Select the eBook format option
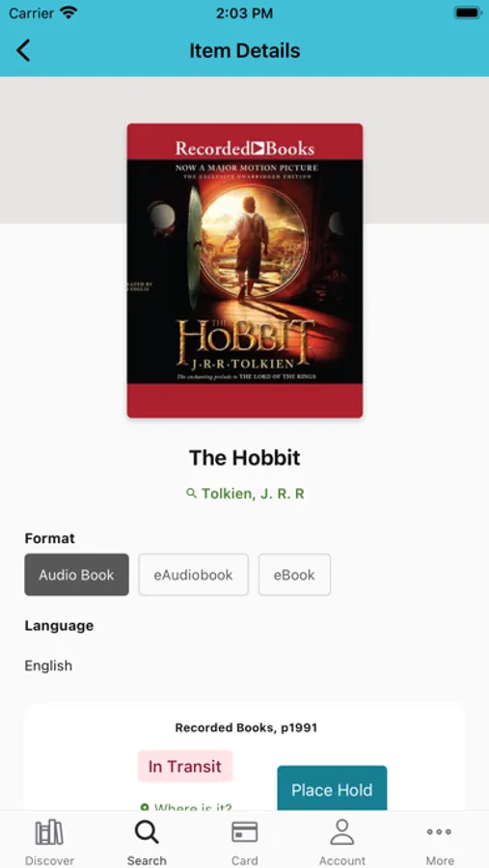Image resolution: width=489 pixels, height=868 pixels. pyautogui.click(x=294, y=575)
